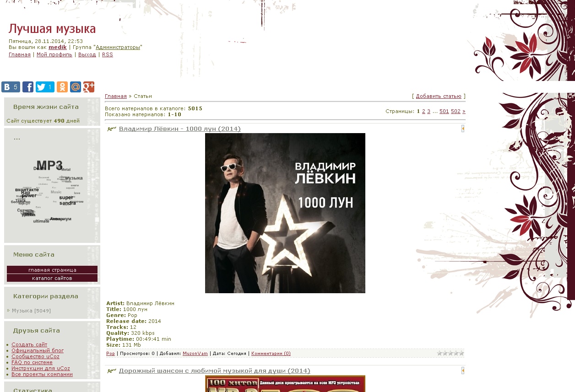Rate Владимир Лёвкин entry with stars
The image size is (575, 392).
coord(450,353)
